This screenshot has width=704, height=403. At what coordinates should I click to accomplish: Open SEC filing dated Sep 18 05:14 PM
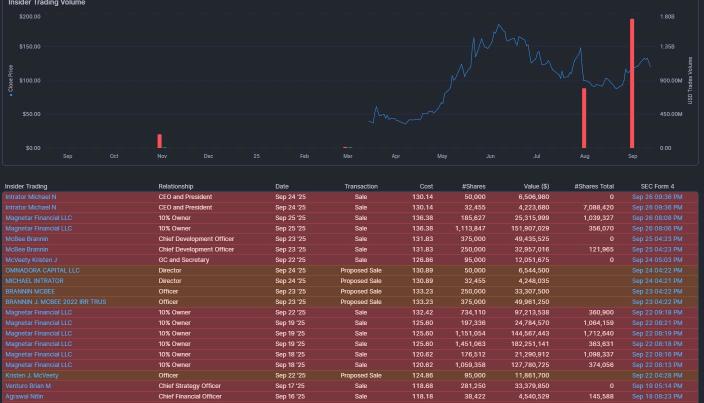click(x=657, y=385)
